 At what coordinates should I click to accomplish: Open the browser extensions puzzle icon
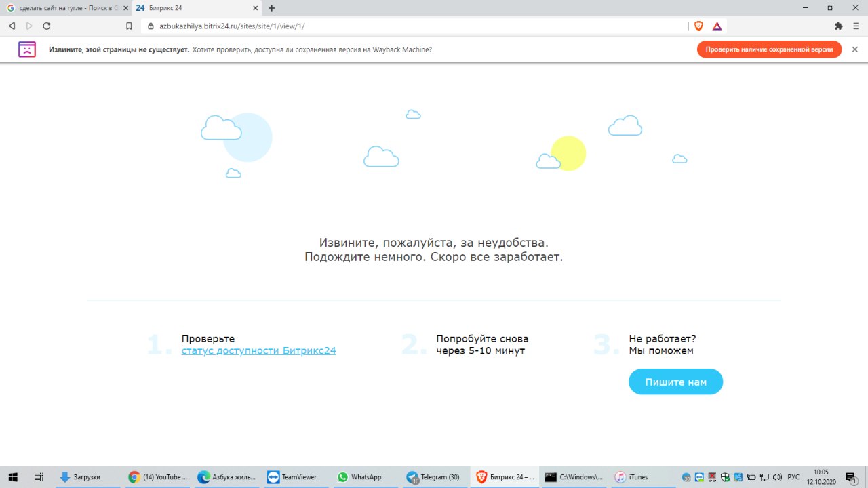838,26
